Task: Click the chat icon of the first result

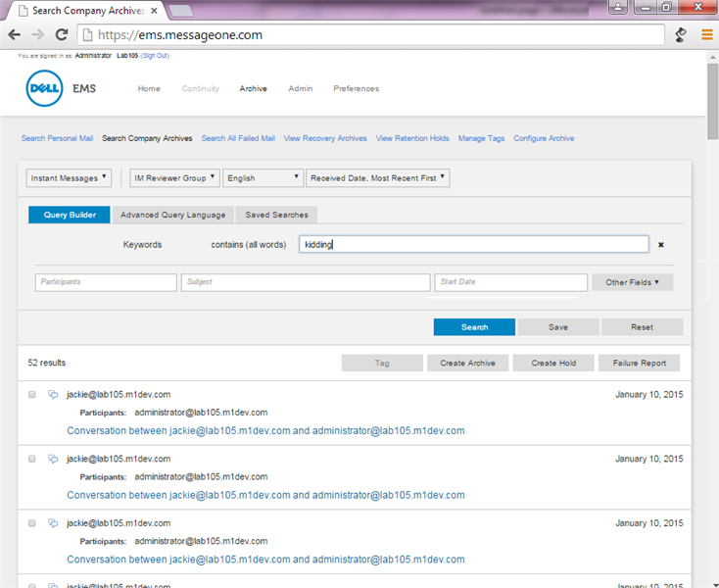Action: 53,394
